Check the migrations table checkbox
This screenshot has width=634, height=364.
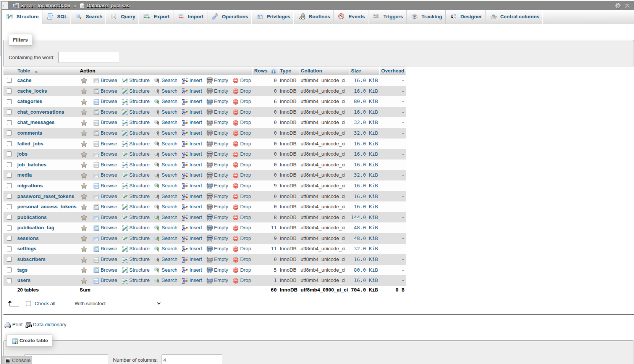(x=10, y=186)
